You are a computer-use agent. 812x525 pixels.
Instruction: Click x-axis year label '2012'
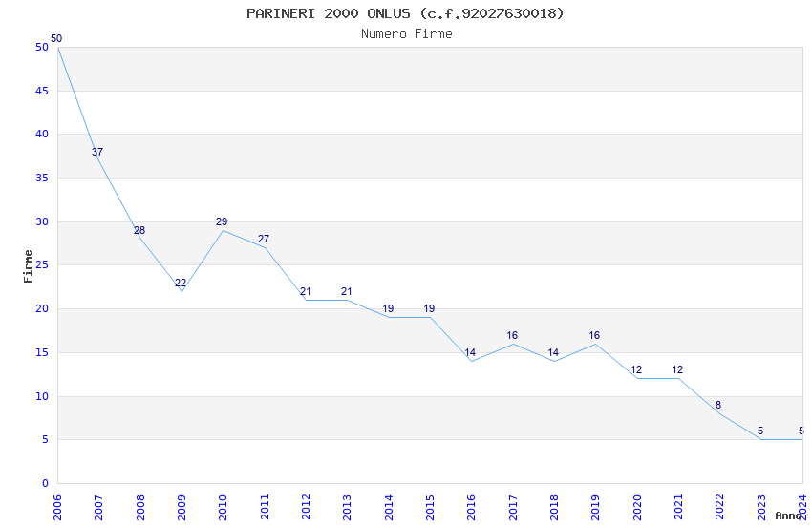coord(306,508)
